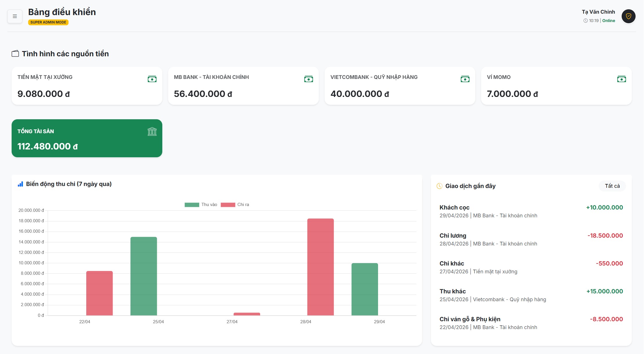Select the Thu khác transaction

[531, 295]
